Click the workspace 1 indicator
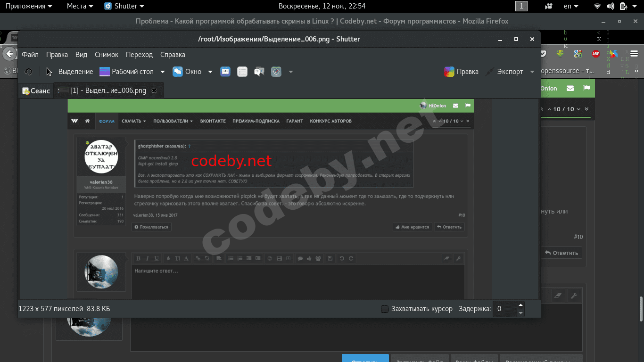644x362 pixels. coord(521,6)
